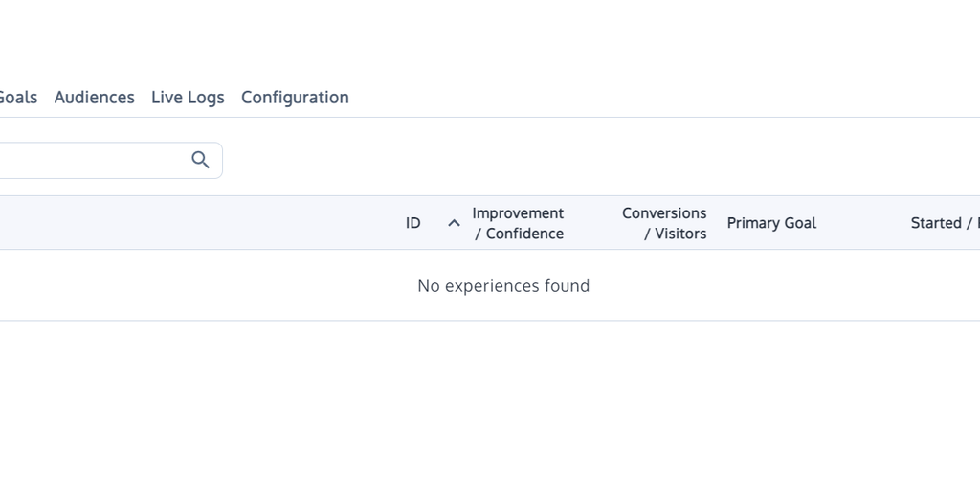Open the Live Logs tab
The image size is (980, 490).
(x=188, y=98)
